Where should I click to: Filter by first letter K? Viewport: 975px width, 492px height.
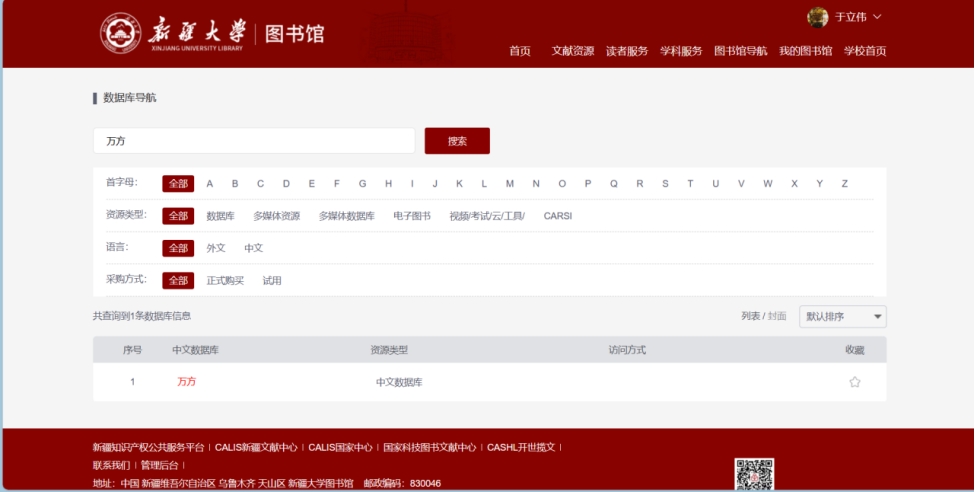click(459, 183)
